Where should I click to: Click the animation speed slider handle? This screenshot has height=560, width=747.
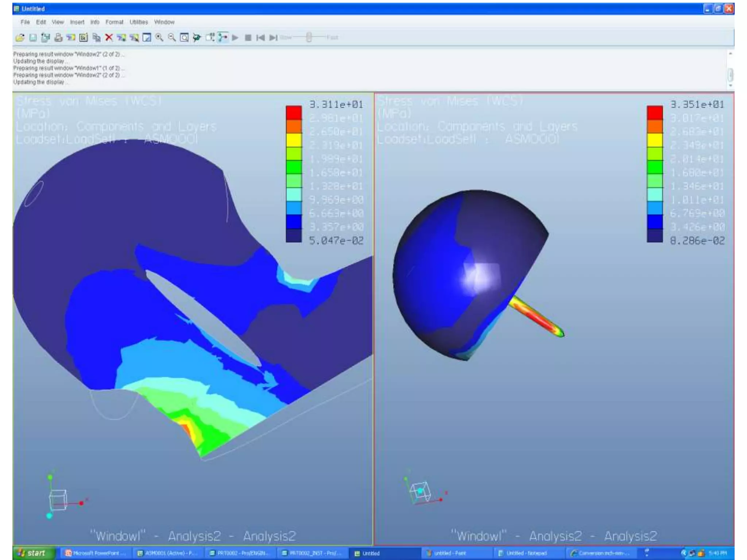pyautogui.click(x=309, y=37)
